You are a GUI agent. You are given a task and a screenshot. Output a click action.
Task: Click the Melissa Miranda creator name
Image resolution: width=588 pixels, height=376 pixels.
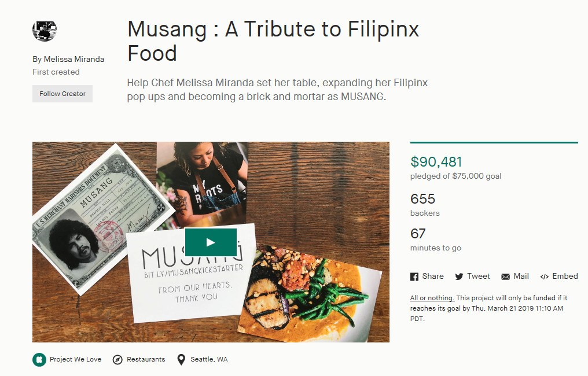click(73, 59)
